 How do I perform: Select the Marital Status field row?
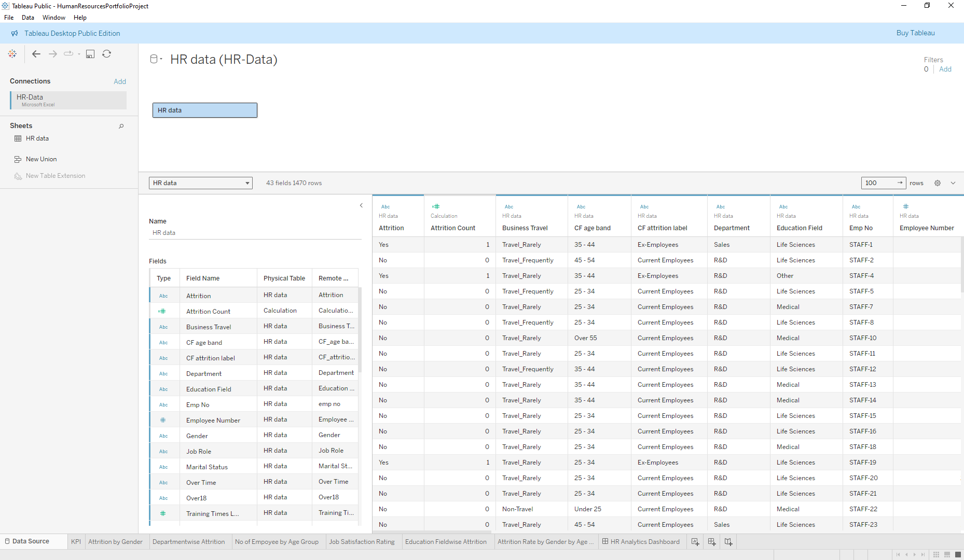point(254,467)
